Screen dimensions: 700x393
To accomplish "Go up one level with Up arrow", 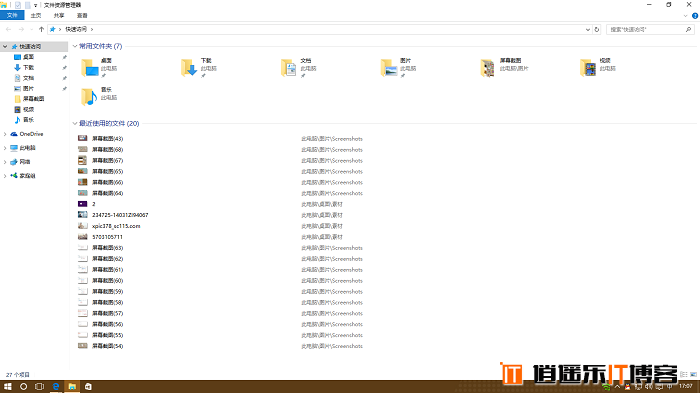I will (x=41, y=29).
